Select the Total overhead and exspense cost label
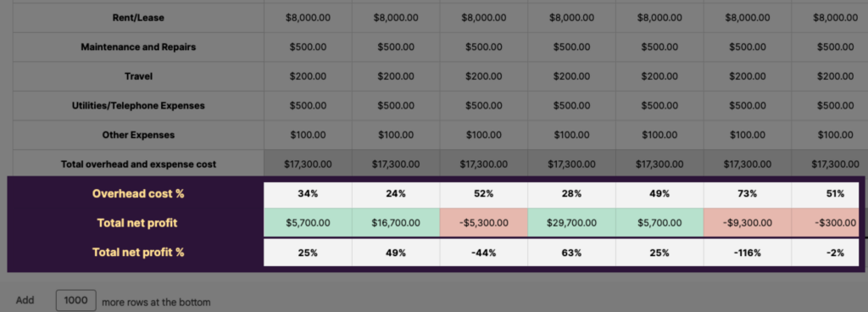 point(138,164)
